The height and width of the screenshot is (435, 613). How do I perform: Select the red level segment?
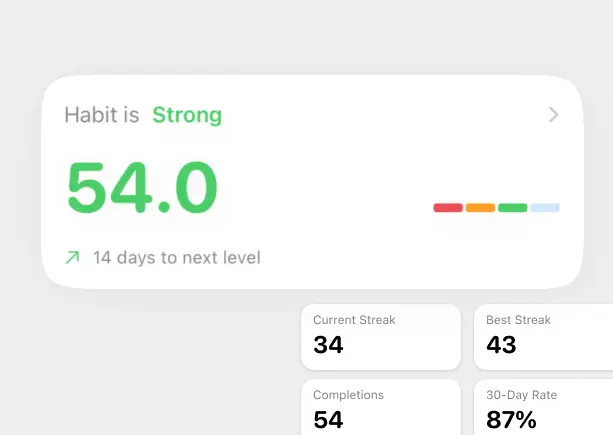click(x=448, y=208)
